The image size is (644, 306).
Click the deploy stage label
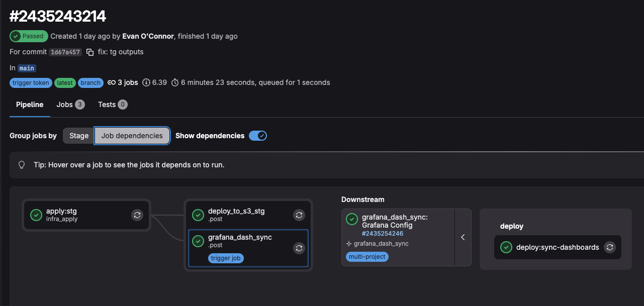[x=512, y=226]
